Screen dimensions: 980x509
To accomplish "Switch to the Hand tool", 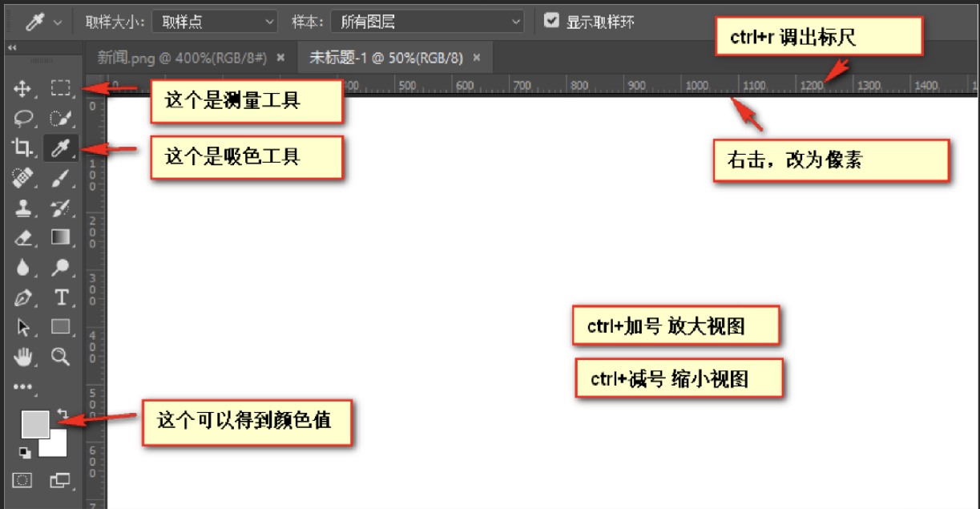I will point(23,356).
